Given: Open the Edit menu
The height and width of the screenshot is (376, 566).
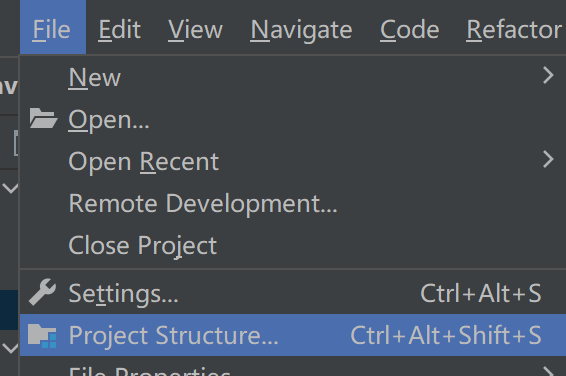Looking at the screenshot, I should tap(119, 30).
